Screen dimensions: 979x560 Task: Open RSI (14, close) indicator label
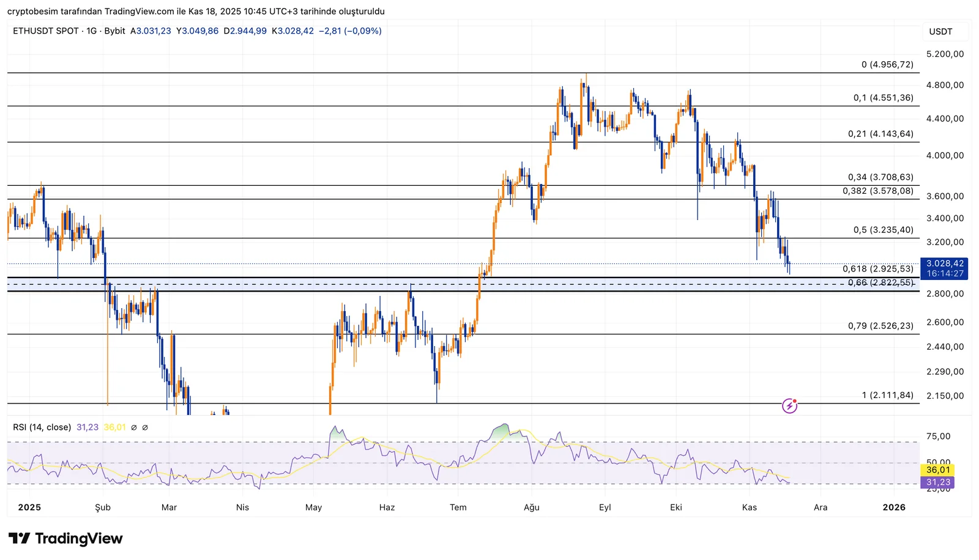coord(42,427)
